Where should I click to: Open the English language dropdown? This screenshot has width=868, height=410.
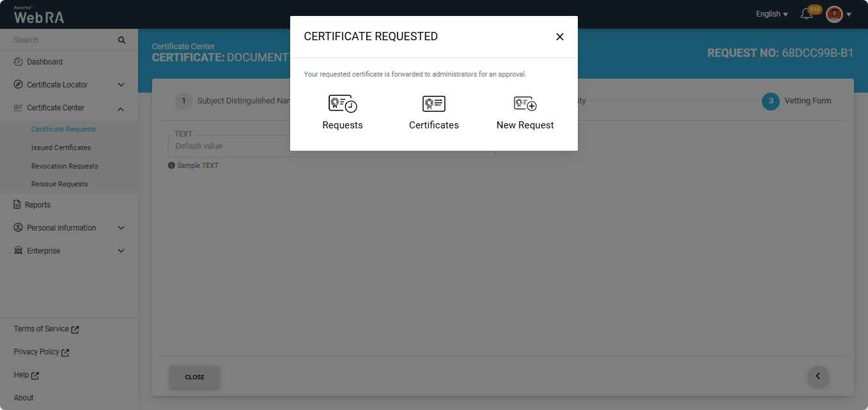coord(771,14)
